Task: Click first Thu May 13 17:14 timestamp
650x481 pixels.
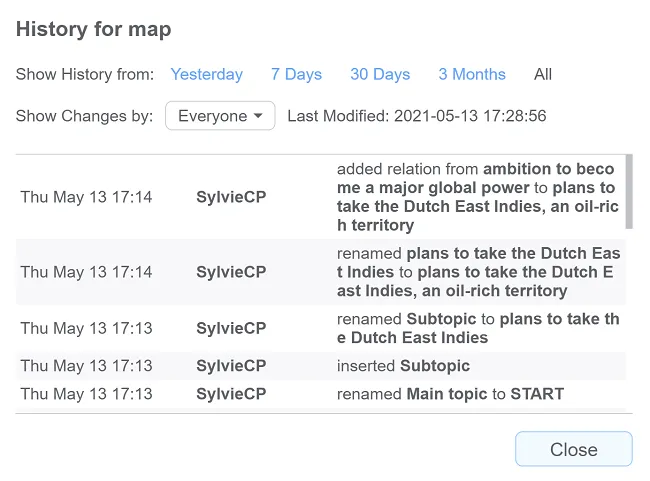Action: tap(86, 197)
